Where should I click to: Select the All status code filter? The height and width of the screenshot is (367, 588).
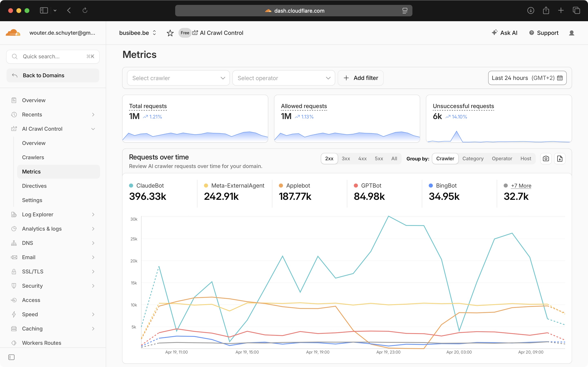(394, 158)
